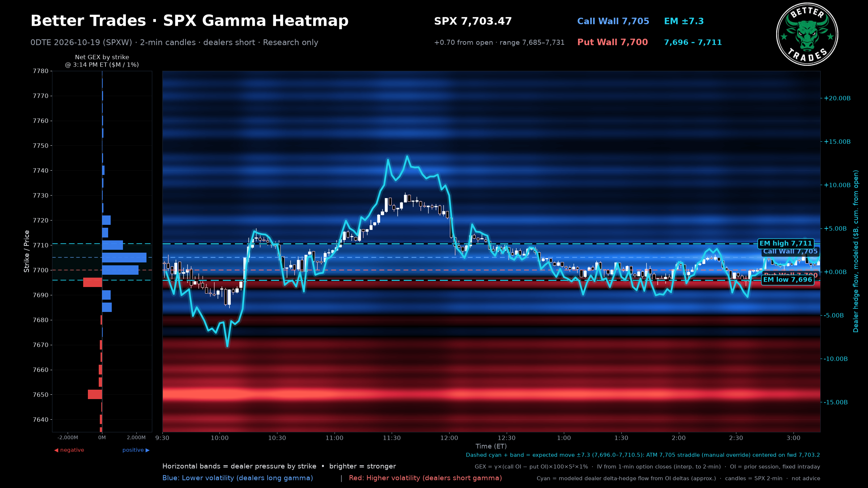Click the '-5.00B' flow axis label
The height and width of the screenshot is (488, 868).
(x=834, y=316)
